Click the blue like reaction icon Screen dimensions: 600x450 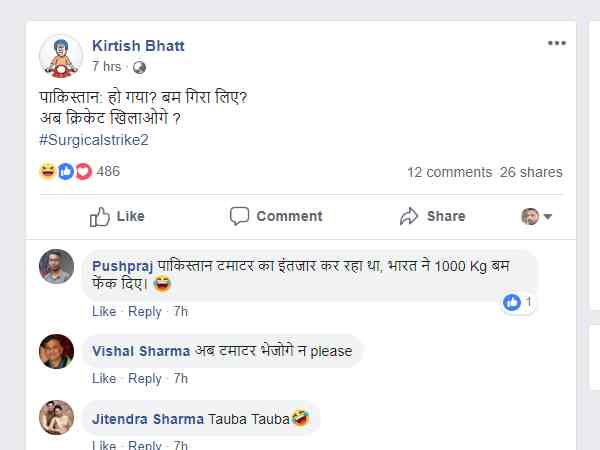click(66, 171)
